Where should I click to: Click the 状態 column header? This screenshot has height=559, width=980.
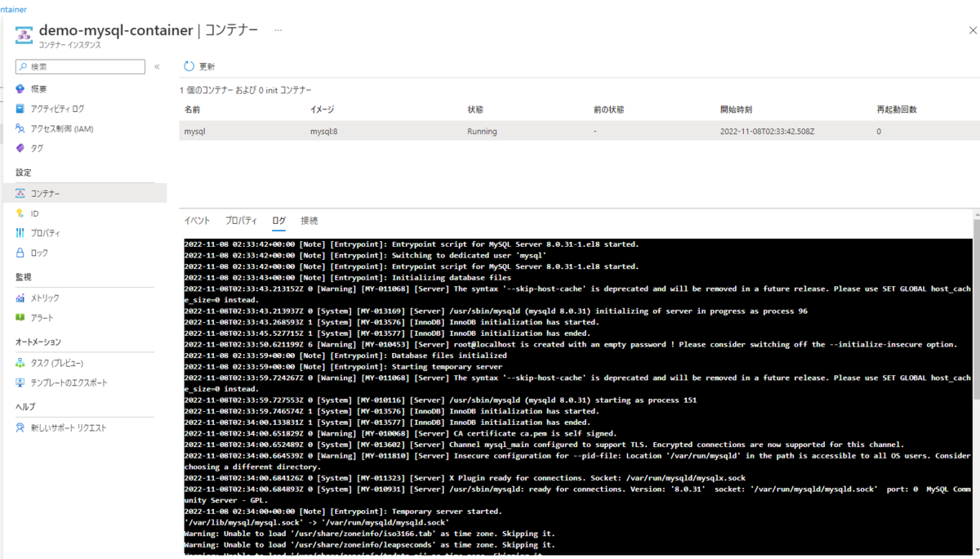coord(475,110)
